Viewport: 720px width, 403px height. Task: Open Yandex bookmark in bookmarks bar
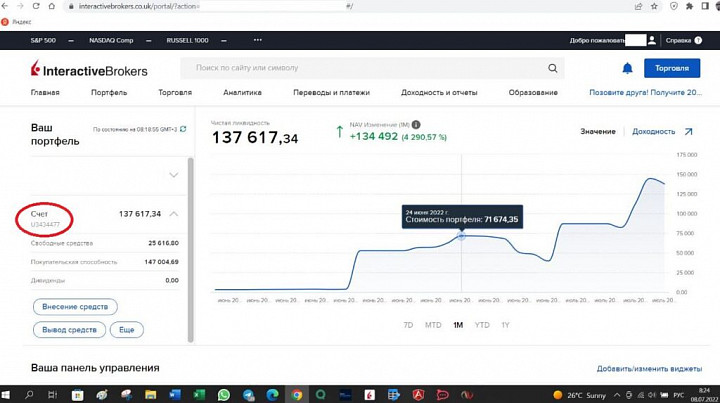coord(17,22)
